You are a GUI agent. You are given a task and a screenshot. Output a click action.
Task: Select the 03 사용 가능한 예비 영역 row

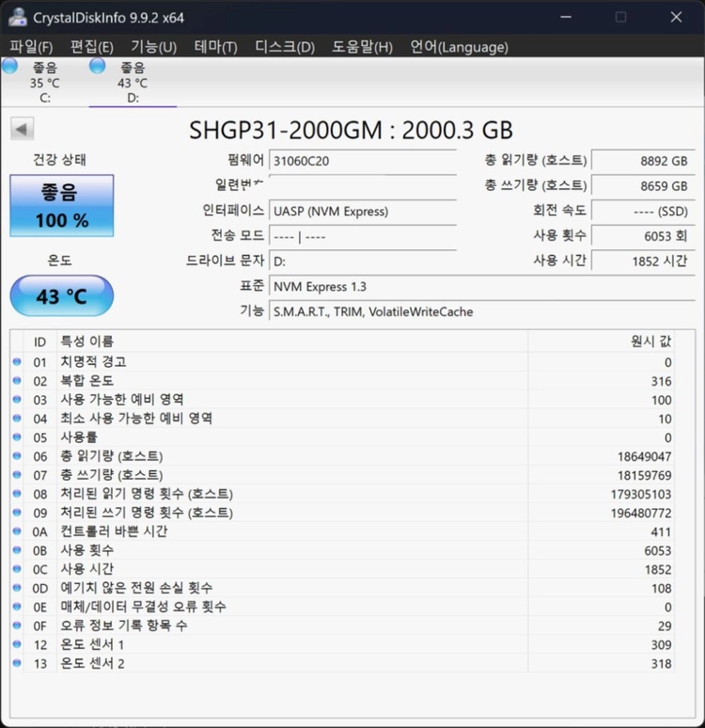[x=342, y=400]
